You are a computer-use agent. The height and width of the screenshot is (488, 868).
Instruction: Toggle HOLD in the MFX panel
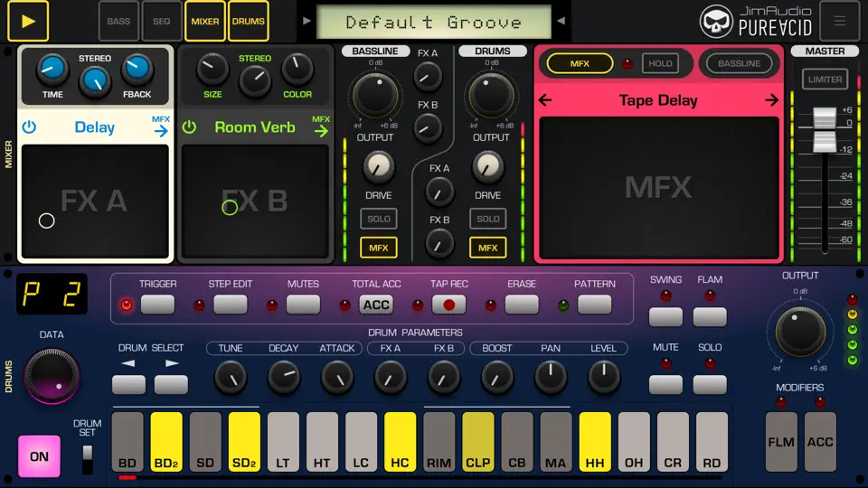coord(660,63)
